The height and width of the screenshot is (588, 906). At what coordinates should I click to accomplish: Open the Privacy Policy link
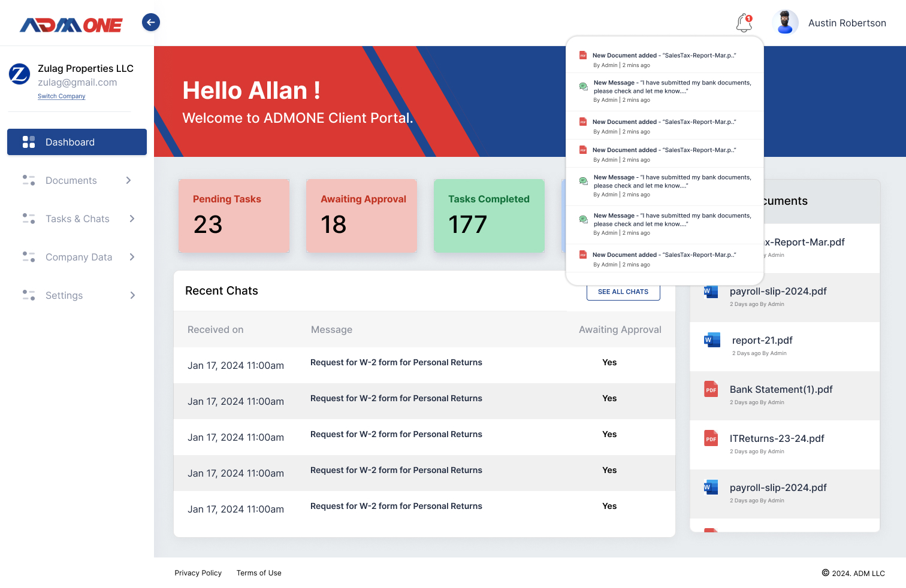198,573
